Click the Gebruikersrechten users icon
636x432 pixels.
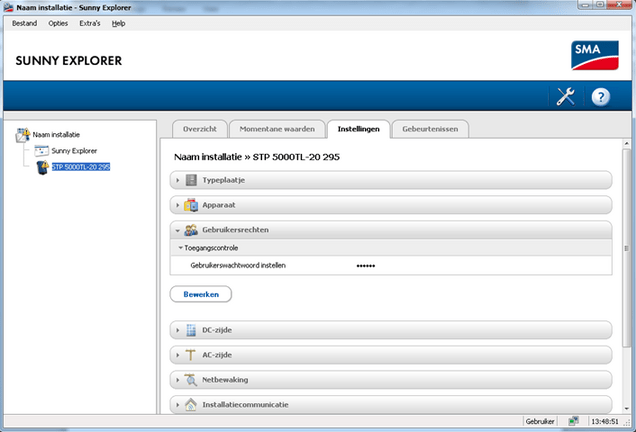click(x=191, y=230)
